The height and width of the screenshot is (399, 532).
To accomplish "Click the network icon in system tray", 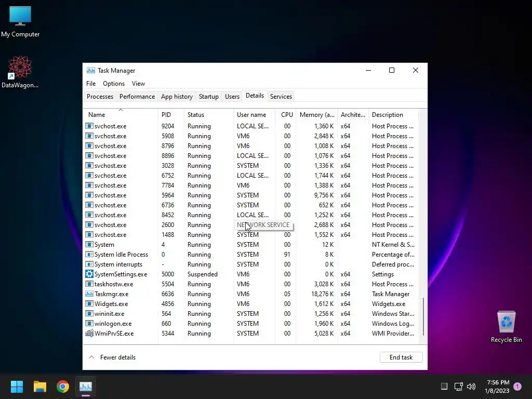I will [x=458, y=386].
